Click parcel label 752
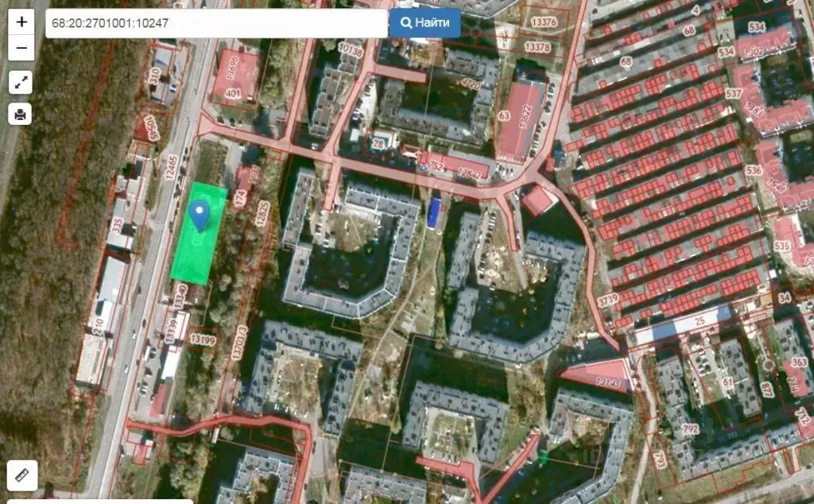 tap(436, 167)
